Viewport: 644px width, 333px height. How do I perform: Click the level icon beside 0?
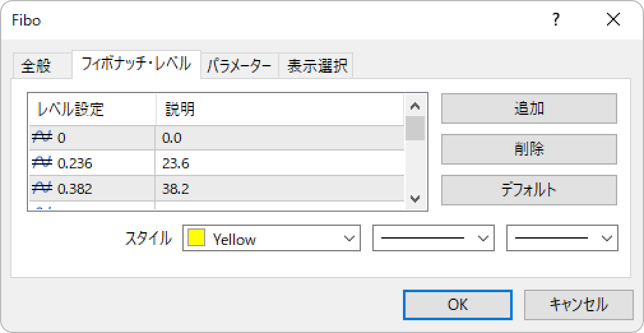click(x=42, y=138)
